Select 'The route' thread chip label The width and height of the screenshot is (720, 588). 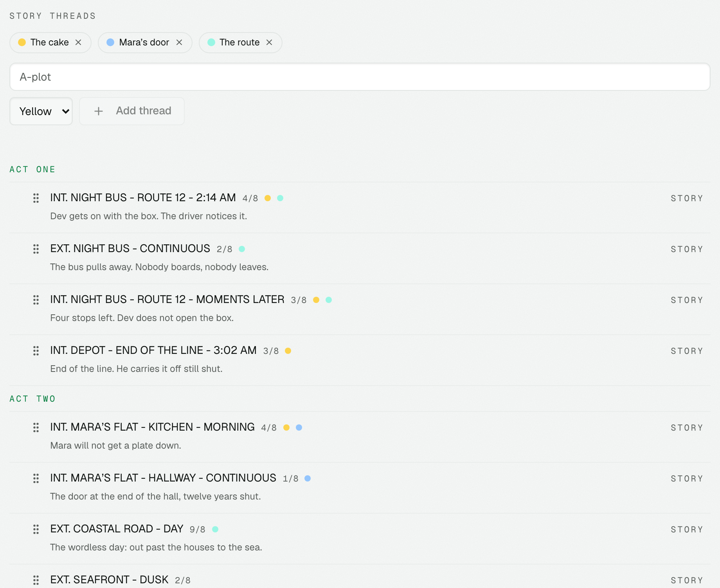(x=239, y=42)
